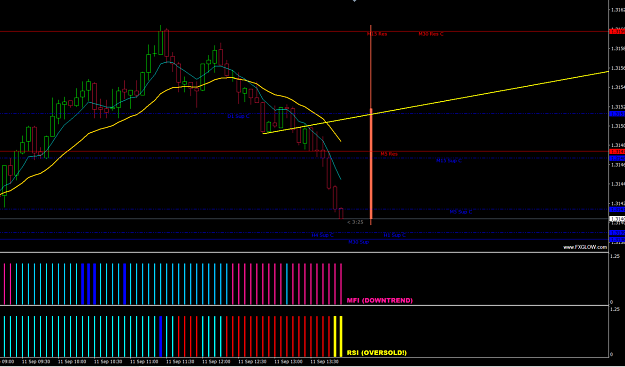Click the '11 Sep 11:30' time axis label
This screenshot has height=367, width=625.
point(181,361)
